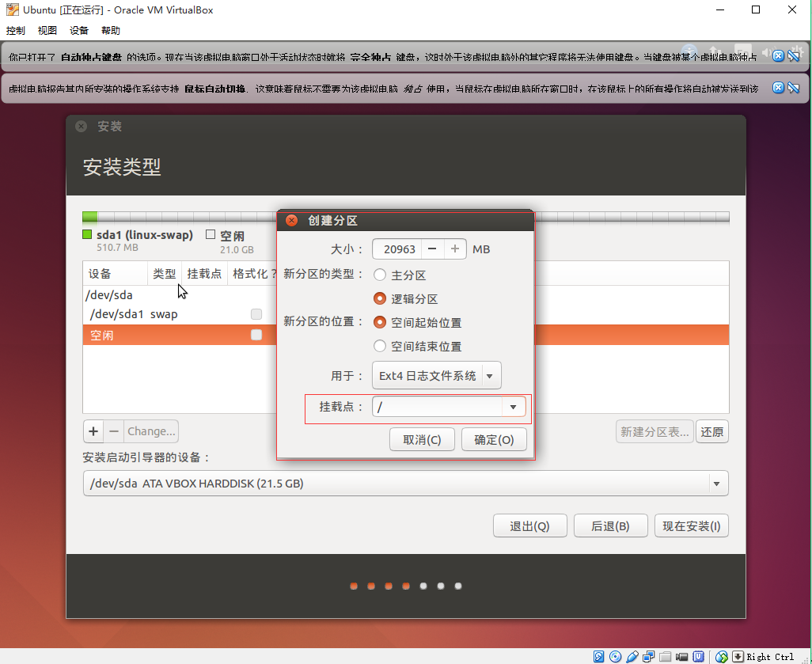Image resolution: width=812 pixels, height=664 pixels.
Task: Expand the 挂载点 mount point dropdown arrow
Action: coord(513,407)
